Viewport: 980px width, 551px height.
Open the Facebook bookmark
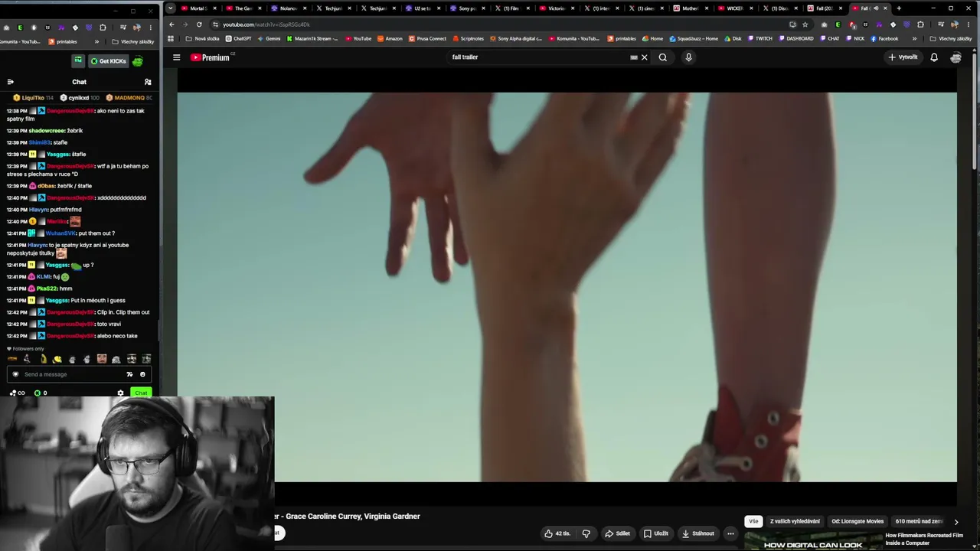pos(884,38)
